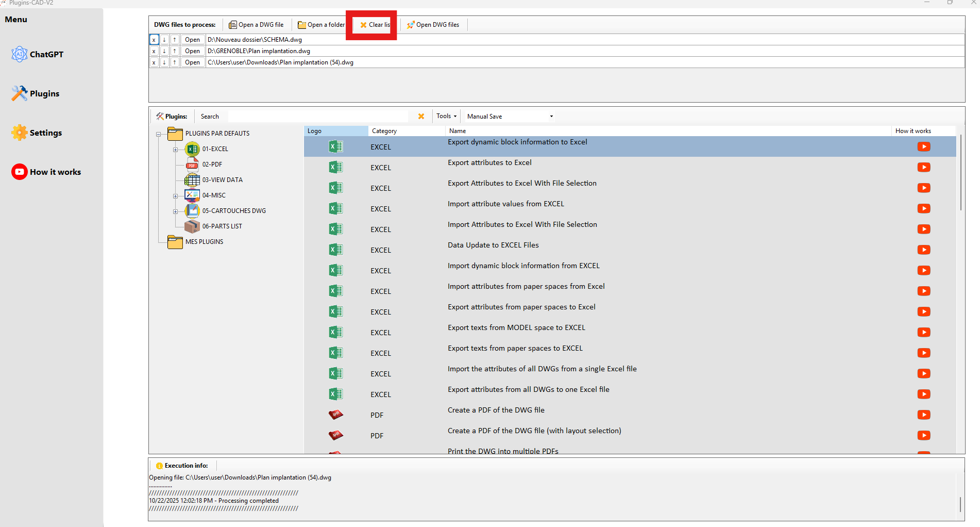This screenshot has width=980, height=527.
Task: Click the How it works YouTube icon in sidebar
Action: [20, 172]
